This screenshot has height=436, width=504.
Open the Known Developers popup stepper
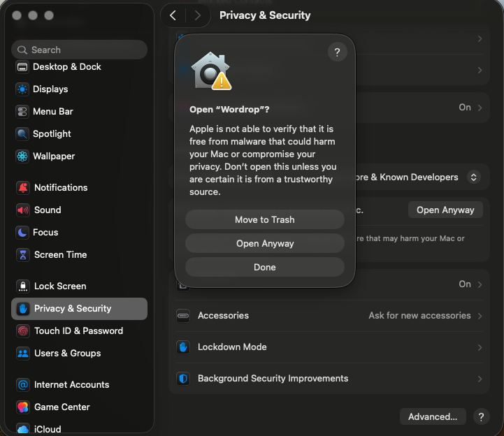pos(474,177)
